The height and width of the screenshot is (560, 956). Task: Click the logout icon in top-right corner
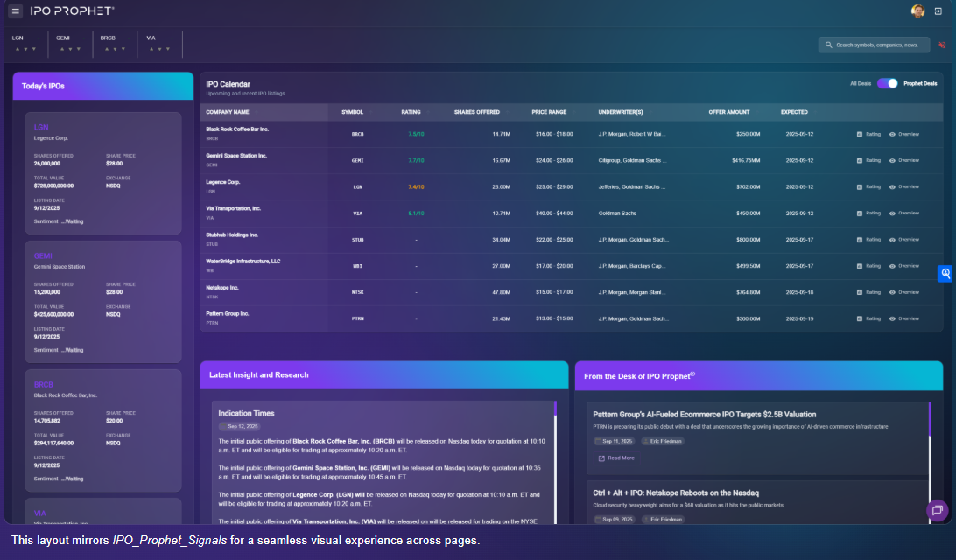tap(938, 10)
